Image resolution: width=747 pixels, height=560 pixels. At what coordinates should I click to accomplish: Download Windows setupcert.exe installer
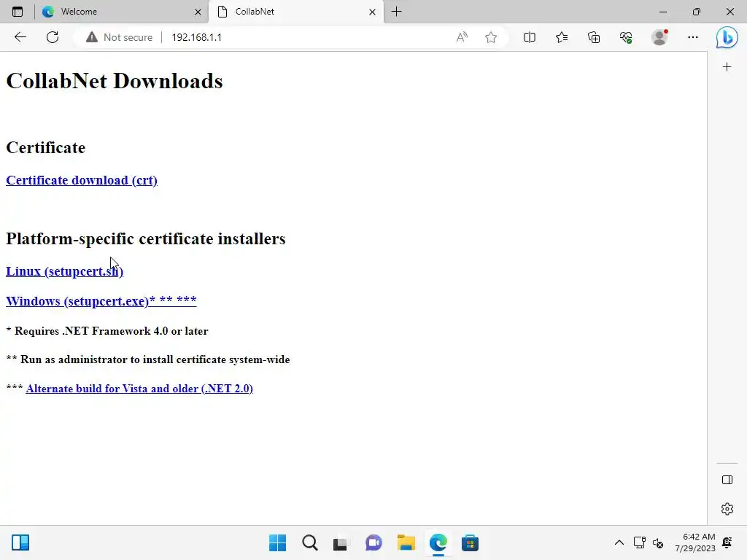pos(101,301)
